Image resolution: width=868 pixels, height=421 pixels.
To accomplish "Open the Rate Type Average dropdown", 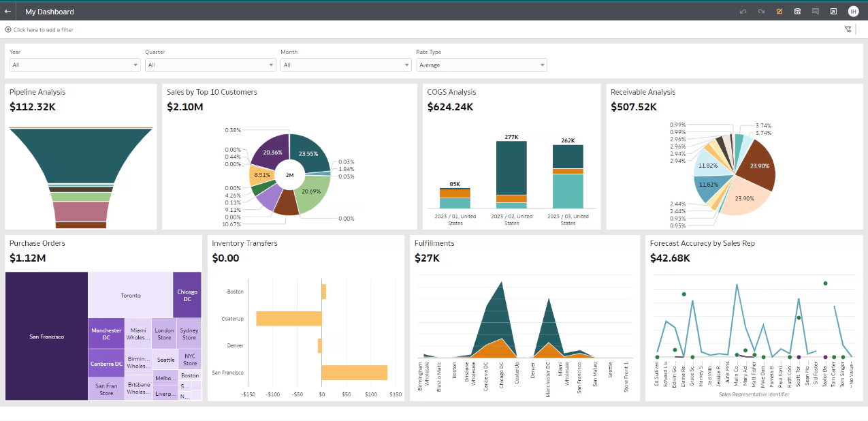I will tap(481, 65).
